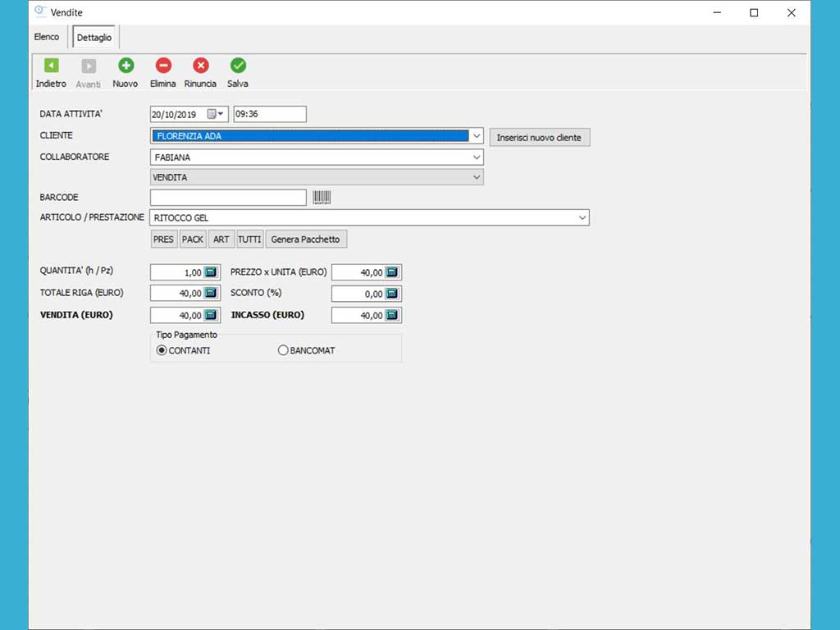Viewport: 840px width, 630px height.
Task: Open the date picker calendar dropdown
Action: coord(217,114)
